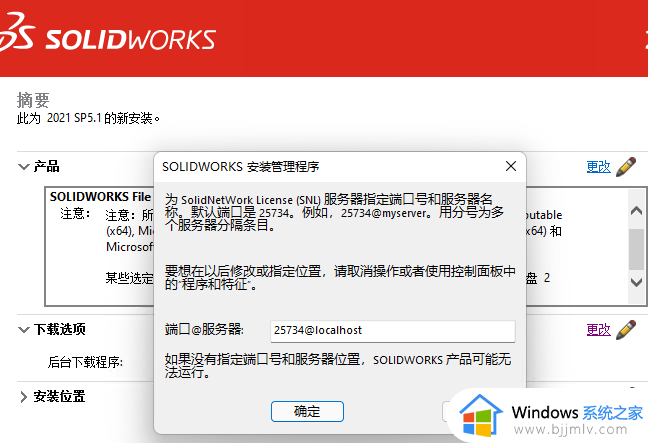Click the product list scroll up arrow
The width and height of the screenshot is (648, 443).
tap(636, 211)
